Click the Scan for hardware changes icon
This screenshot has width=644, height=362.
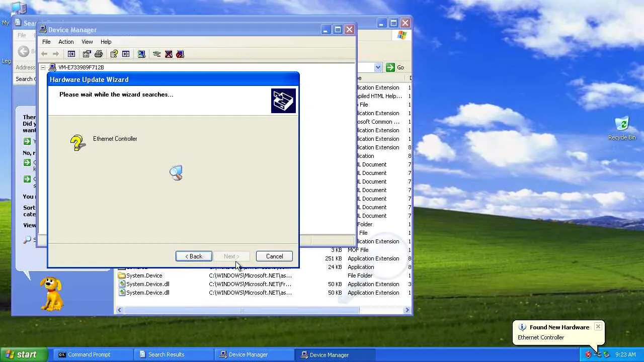tap(141, 54)
